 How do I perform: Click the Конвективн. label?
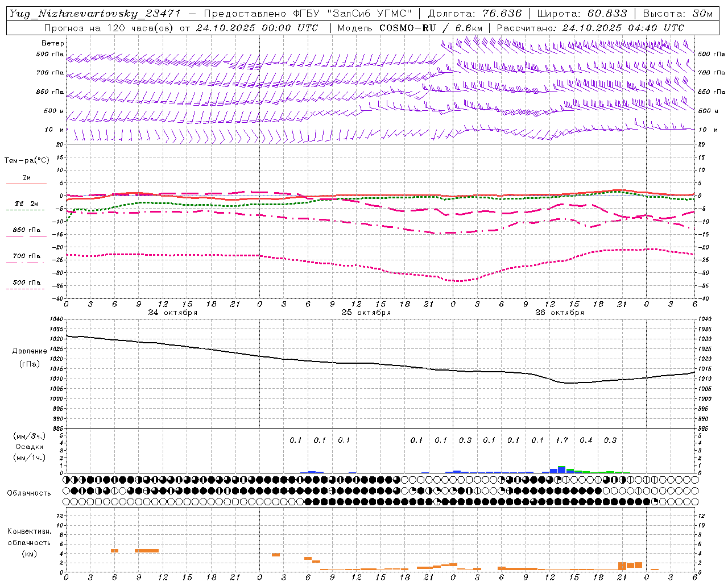(29, 531)
